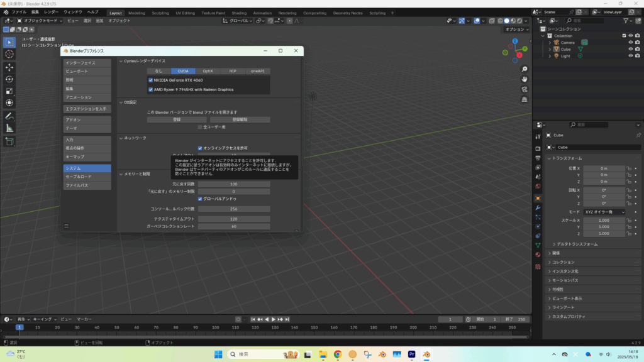Collapse the OS設定 section
This screenshot has height=362, width=644.
(x=121, y=102)
